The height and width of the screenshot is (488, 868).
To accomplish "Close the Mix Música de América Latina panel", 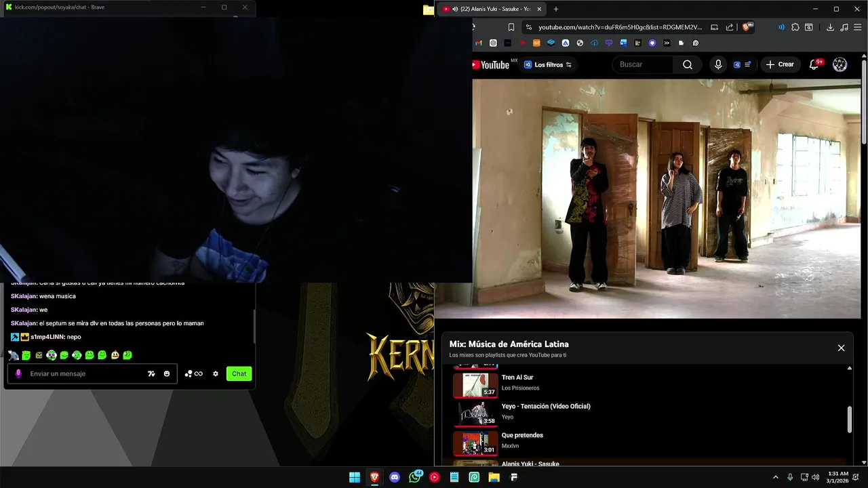I will [x=841, y=348].
